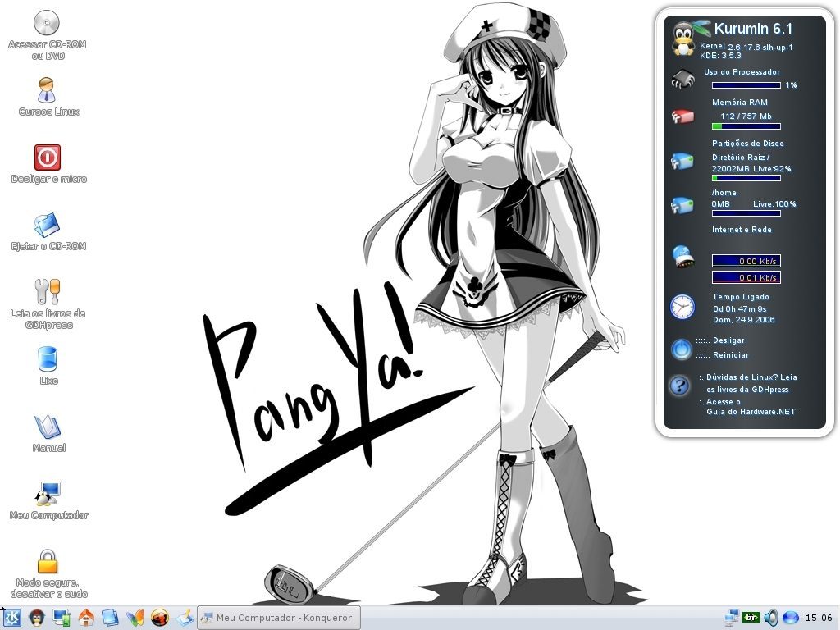This screenshot has width=840, height=630.
Task: Click the br keyboard layout indicator
Action: pyautogui.click(x=751, y=618)
